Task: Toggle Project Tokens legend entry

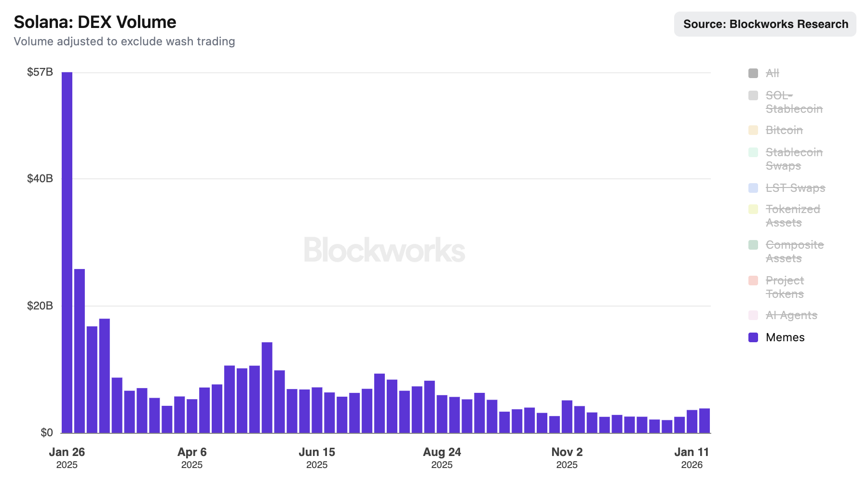Action: tap(785, 287)
